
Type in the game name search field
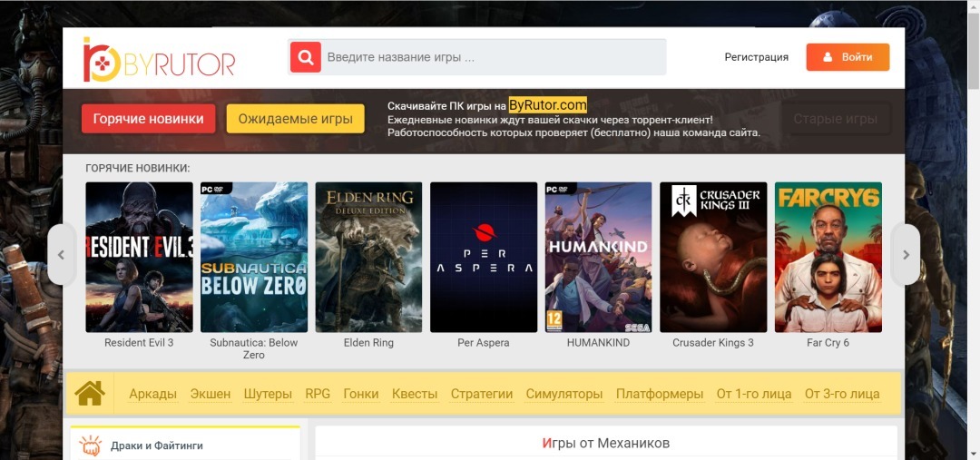pyautogui.click(x=493, y=57)
